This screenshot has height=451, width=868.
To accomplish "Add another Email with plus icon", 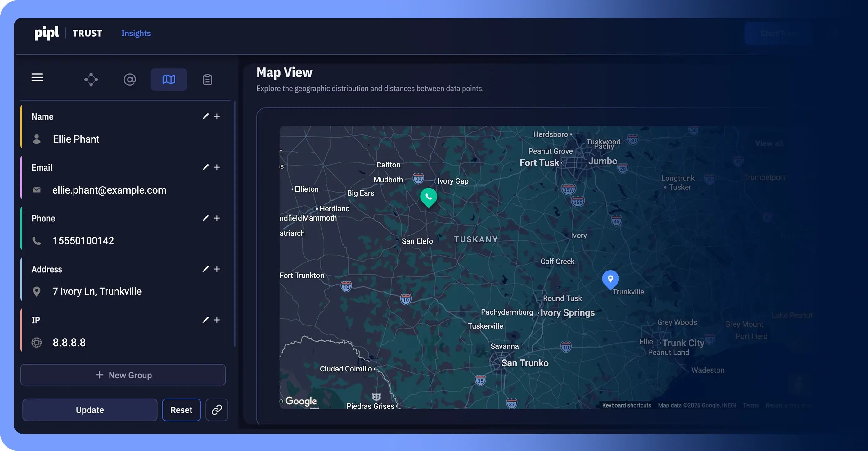I will point(217,167).
